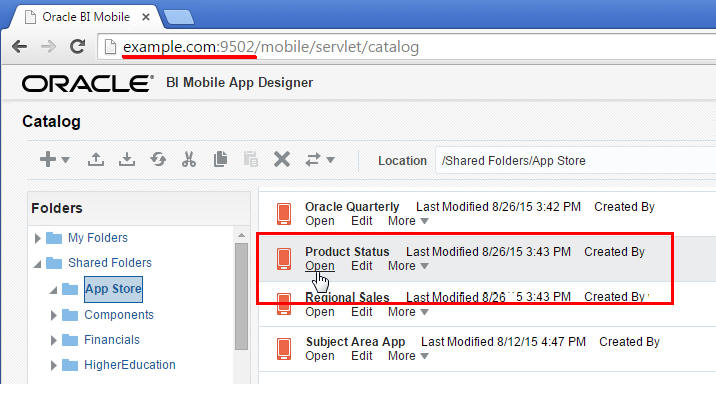Open a new browser tab
The height and width of the screenshot is (408, 716).
pyautogui.click(x=179, y=17)
